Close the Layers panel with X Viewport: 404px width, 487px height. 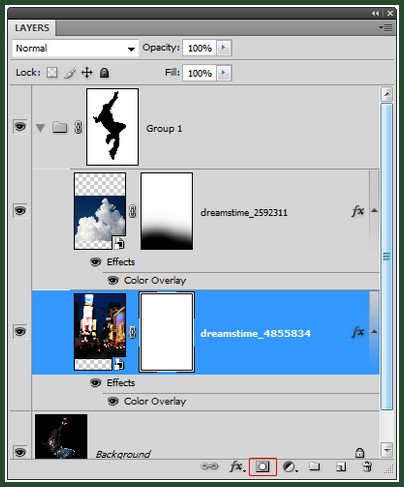pyautogui.click(x=390, y=13)
